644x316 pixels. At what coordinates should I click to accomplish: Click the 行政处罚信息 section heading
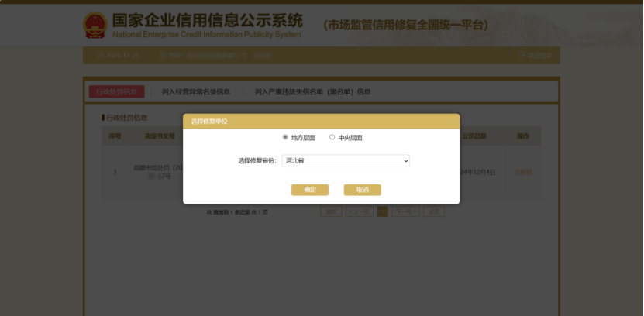pyautogui.click(x=127, y=118)
